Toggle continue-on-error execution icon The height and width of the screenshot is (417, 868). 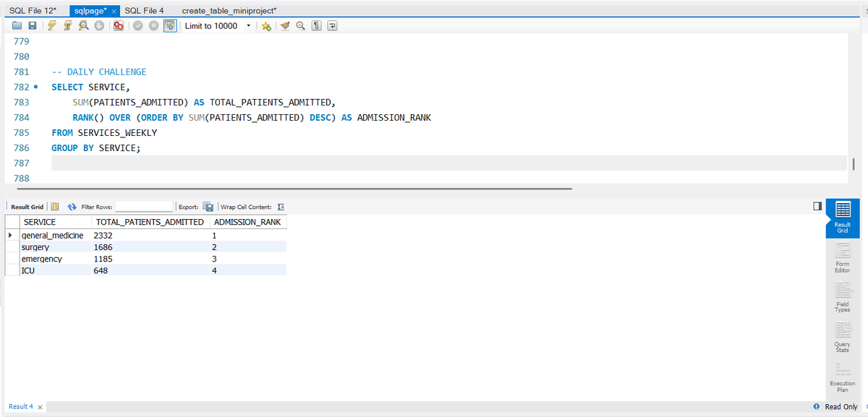point(119,26)
